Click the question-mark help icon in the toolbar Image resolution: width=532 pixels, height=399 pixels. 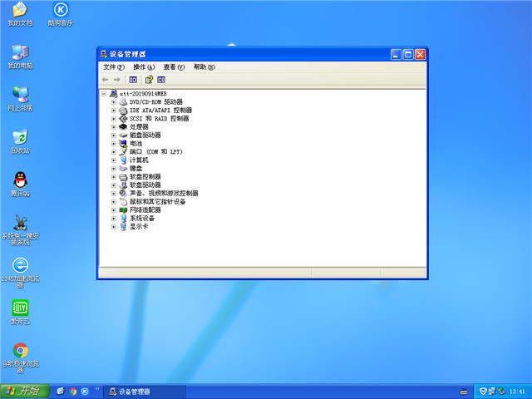coord(148,80)
